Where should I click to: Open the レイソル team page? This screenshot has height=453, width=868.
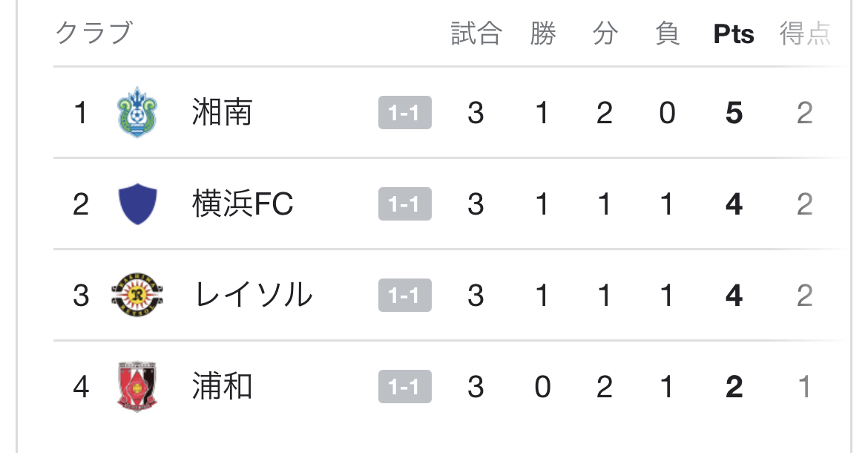tap(253, 295)
